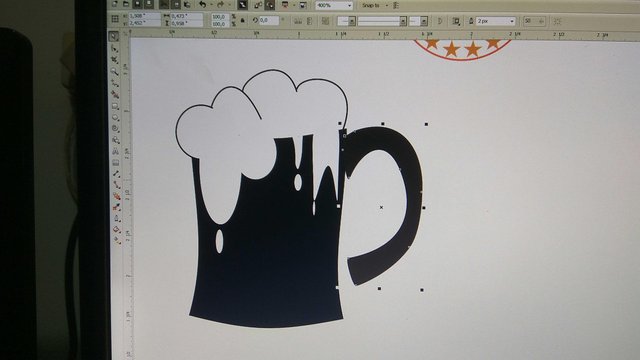This screenshot has width=640, height=360.
Task: Click the Wrap Text icon
Action: pyautogui.click(x=456, y=21)
